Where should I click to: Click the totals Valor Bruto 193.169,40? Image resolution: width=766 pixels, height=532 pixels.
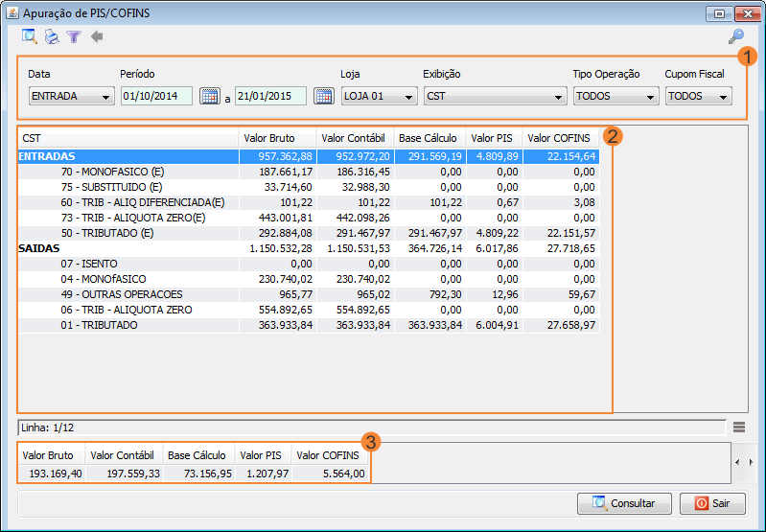52,474
